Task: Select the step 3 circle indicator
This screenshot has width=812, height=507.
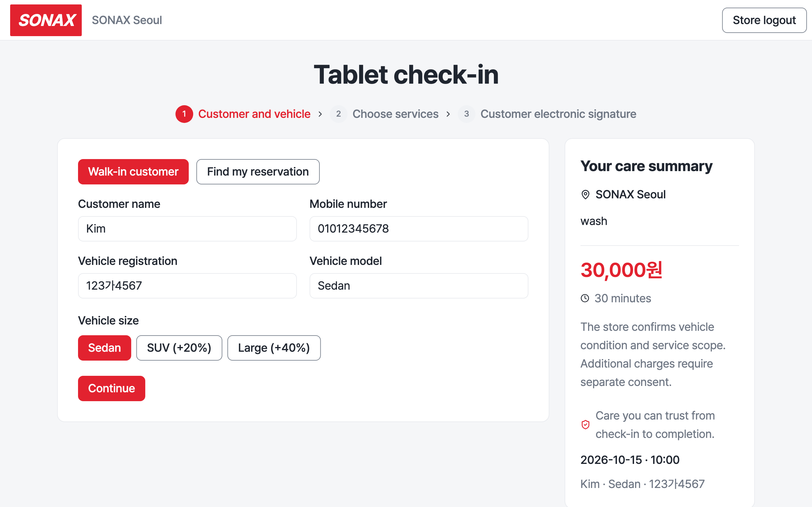Action: coord(466,114)
